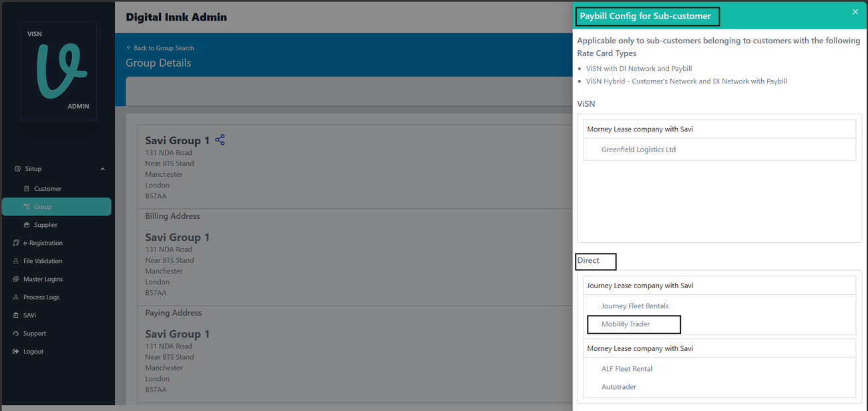This screenshot has width=868, height=411.
Task: Click the ViSN Admin logo
Action: [58, 71]
